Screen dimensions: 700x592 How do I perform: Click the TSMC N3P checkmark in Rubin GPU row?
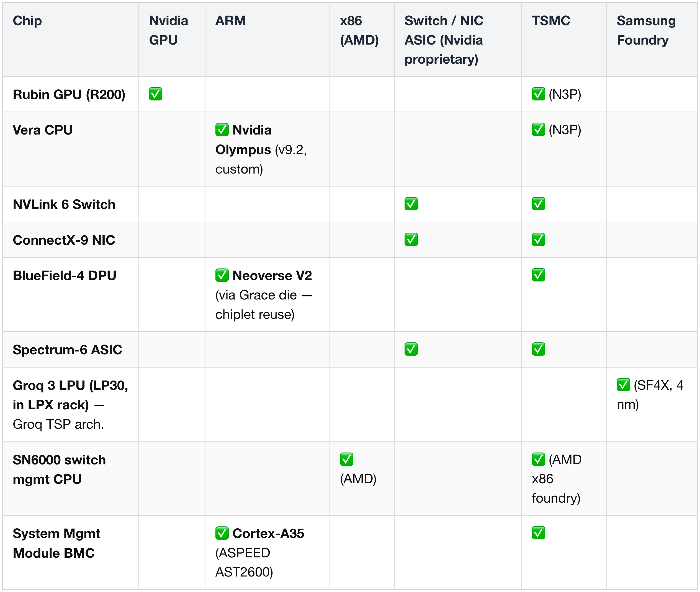point(538,94)
